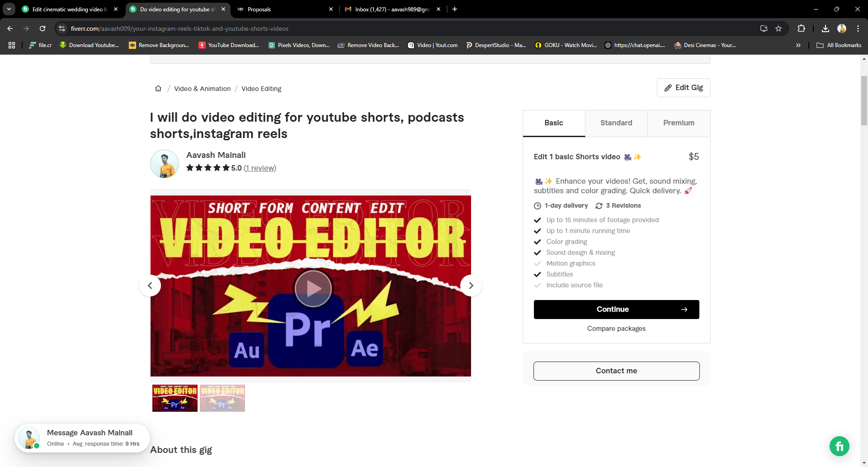Click the Edit Gig button
This screenshot has height=467, width=868.
[684, 88]
